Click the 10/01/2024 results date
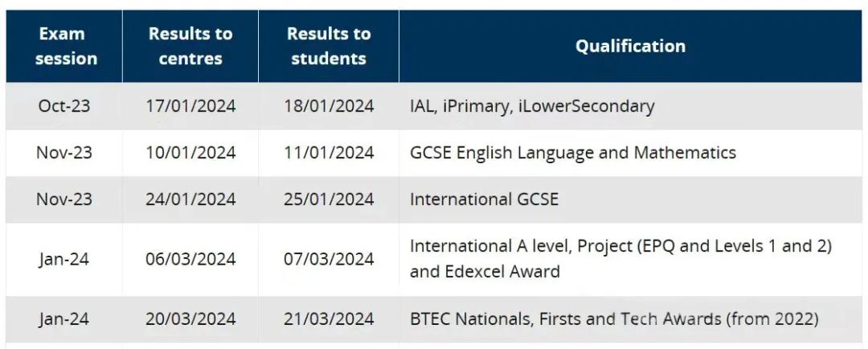The image size is (868, 349). click(x=190, y=152)
